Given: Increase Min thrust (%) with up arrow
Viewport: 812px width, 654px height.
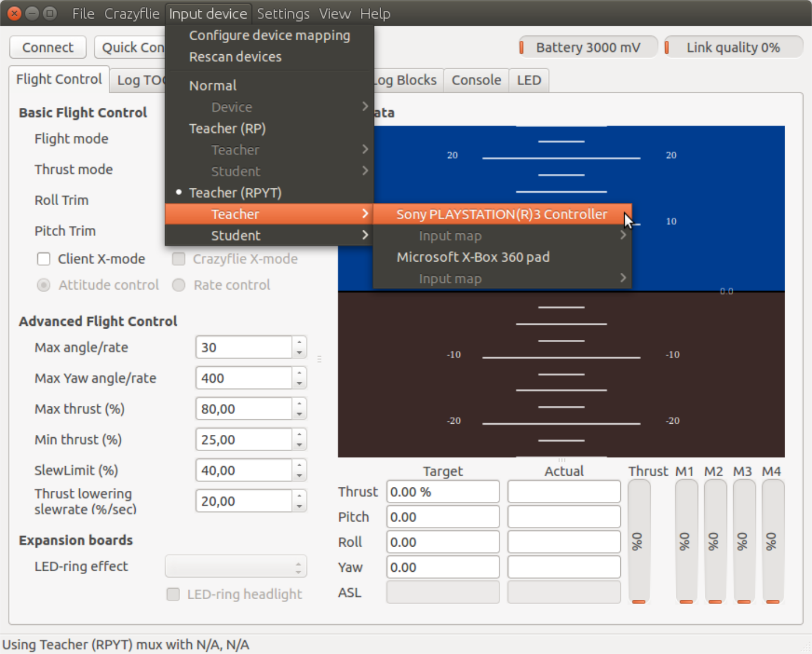Looking at the screenshot, I should click(300, 434).
